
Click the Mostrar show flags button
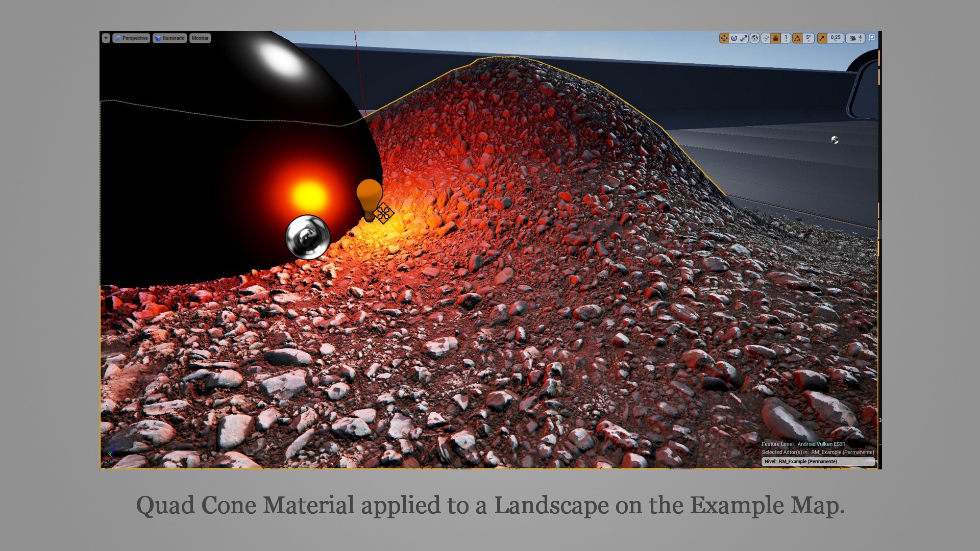tap(200, 38)
